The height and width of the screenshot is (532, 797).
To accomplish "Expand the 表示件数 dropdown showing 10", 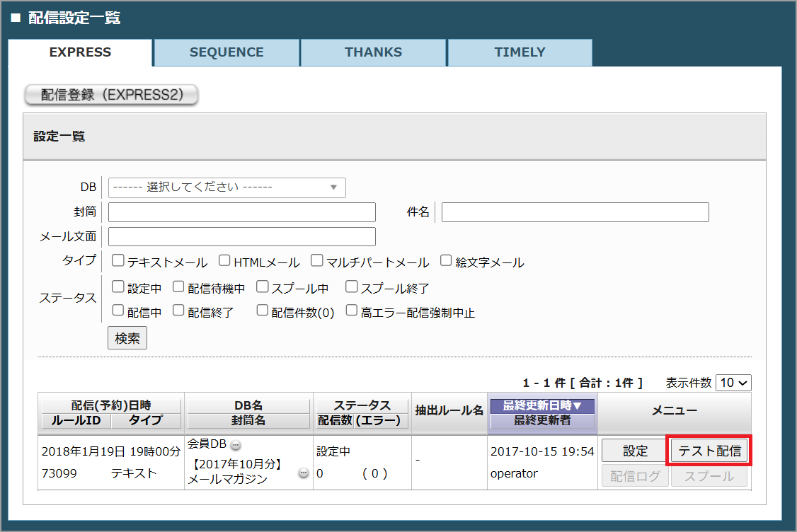I will coord(733,383).
